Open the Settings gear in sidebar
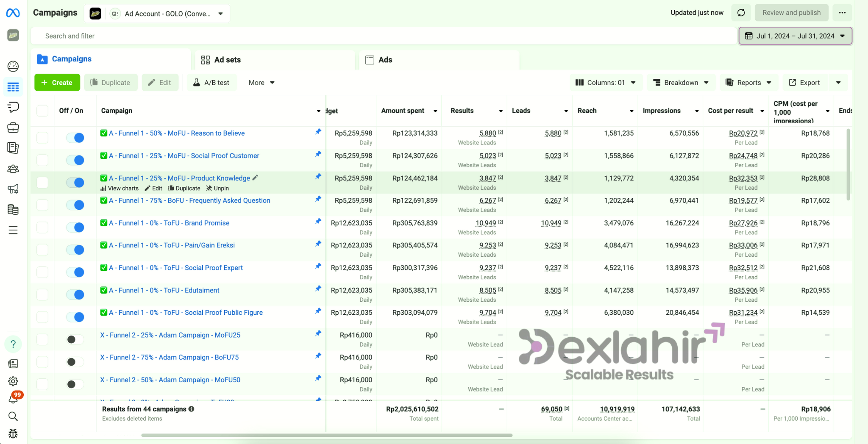The height and width of the screenshot is (444, 868). click(13, 381)
